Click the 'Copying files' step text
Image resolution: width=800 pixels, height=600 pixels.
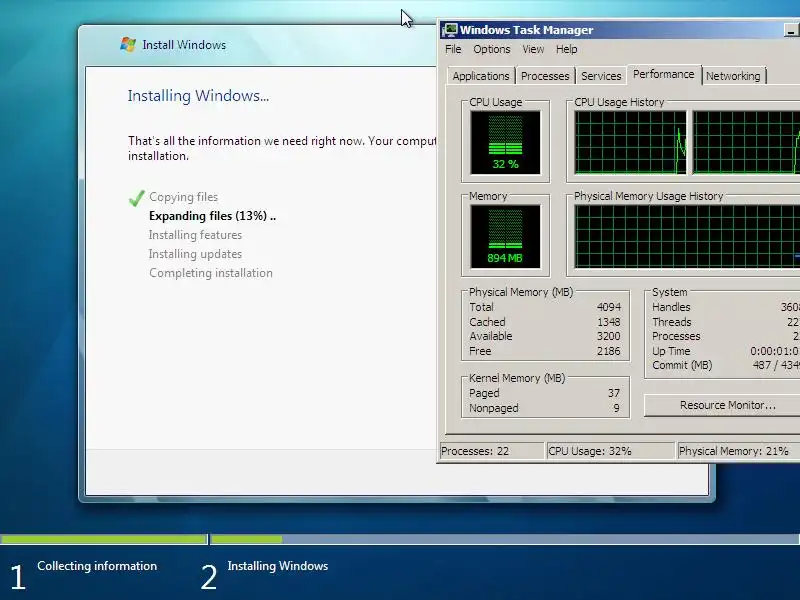point(183,197)
